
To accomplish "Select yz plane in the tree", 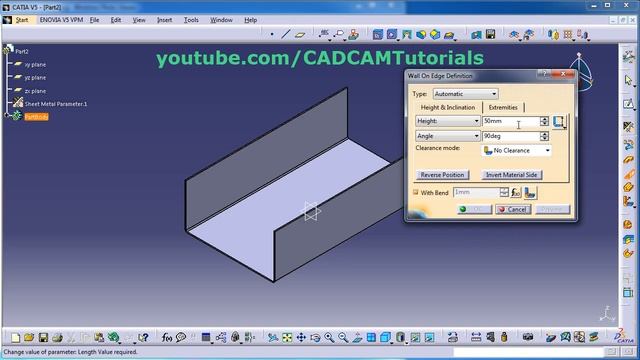I will tap(35, 78).
